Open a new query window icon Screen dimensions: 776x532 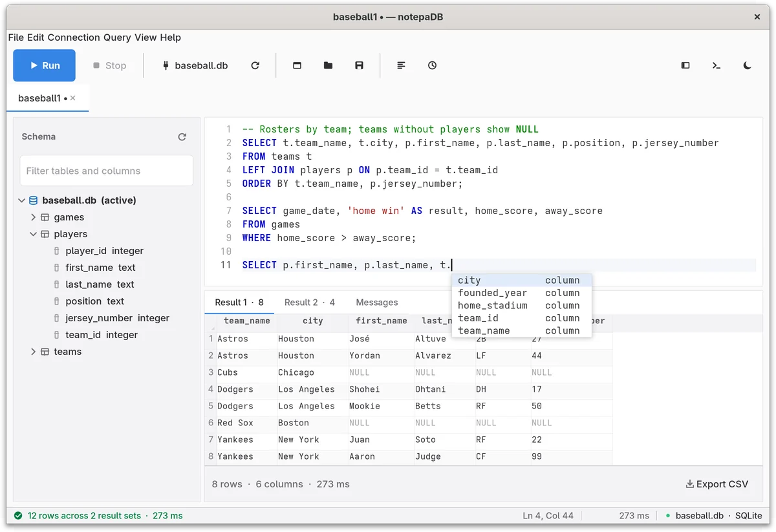(x=297, y=65)
